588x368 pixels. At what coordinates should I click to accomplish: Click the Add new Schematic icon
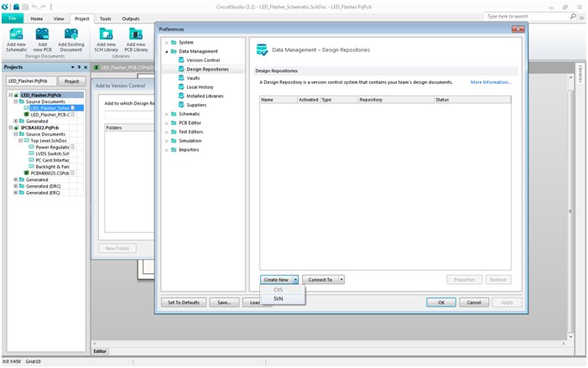[16, 34]
